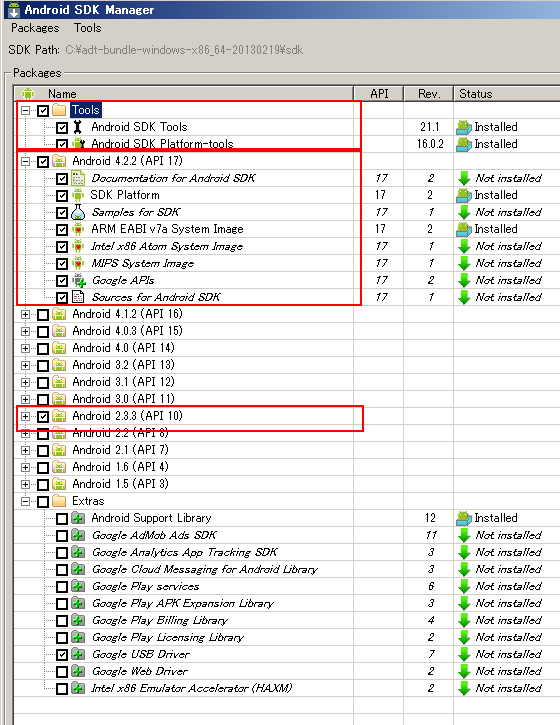Click the Intel x86 Atom System Image icon
560x725 pixels.
[x=78, y=246]
